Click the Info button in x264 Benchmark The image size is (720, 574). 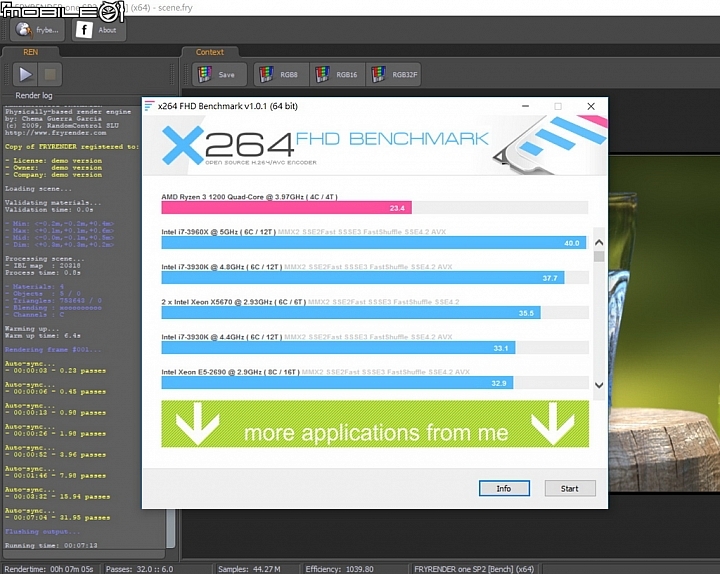click(504, 488)
